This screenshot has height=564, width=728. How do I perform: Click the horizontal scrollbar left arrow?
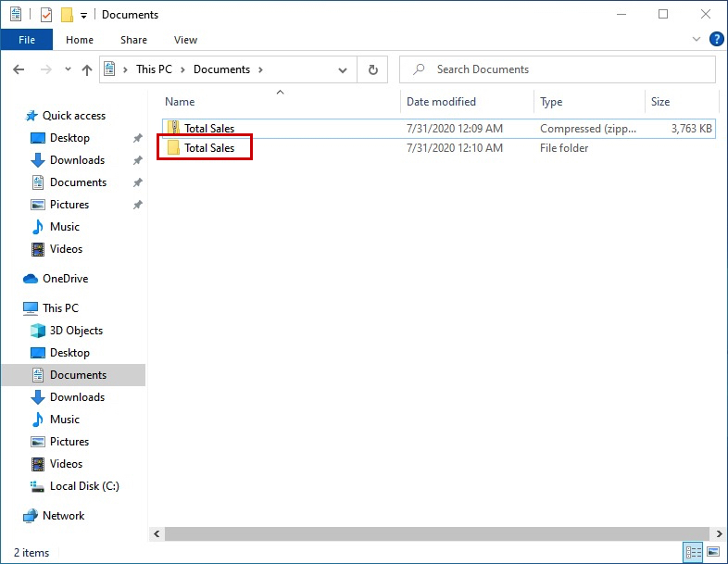coord(157,533)
